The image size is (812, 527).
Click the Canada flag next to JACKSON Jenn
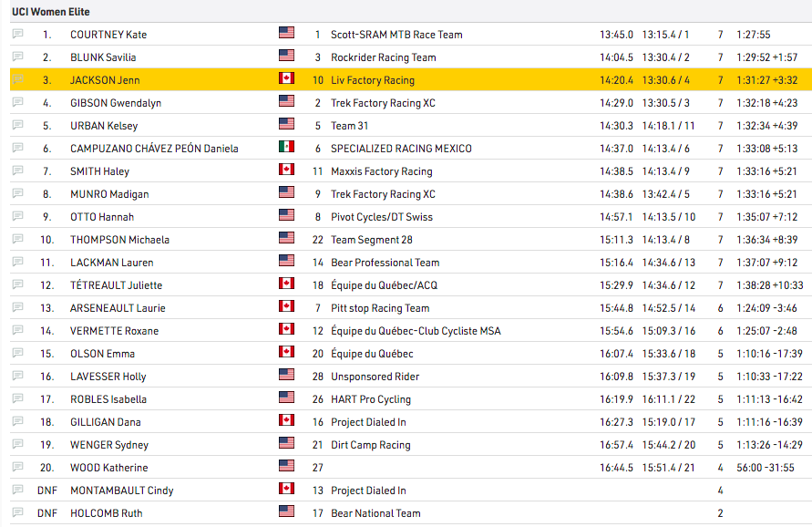tap(286, 78)
